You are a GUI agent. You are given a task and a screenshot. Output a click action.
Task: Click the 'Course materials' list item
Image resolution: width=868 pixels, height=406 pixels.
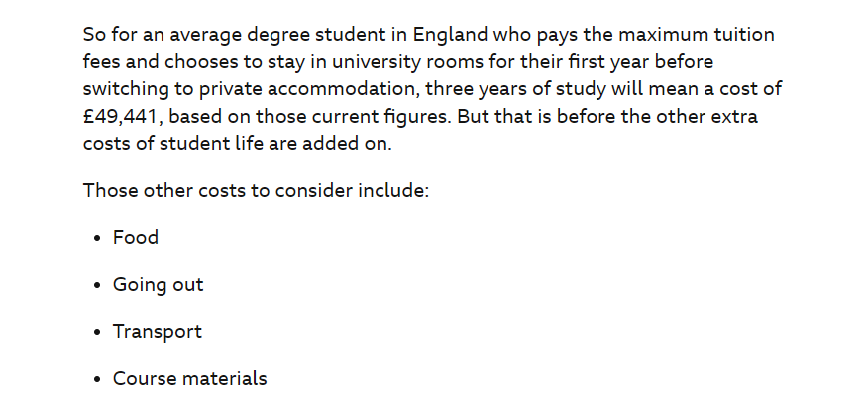point(190,379)
